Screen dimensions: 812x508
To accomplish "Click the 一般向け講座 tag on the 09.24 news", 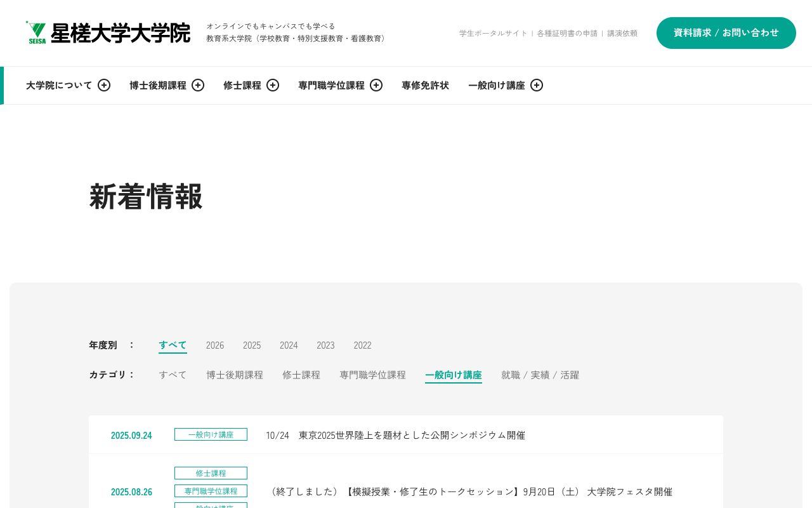I will coord(211,434).
